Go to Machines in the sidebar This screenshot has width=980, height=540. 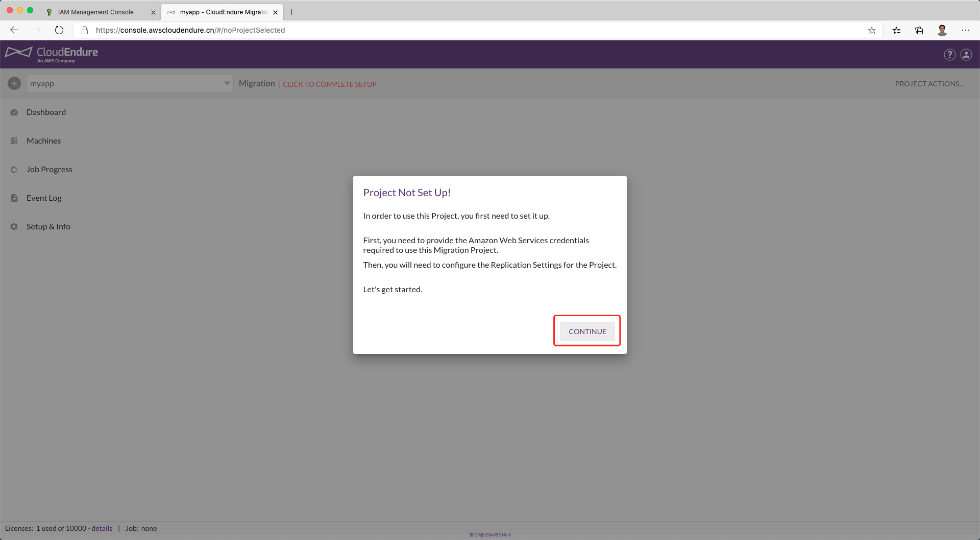point(43,140)
